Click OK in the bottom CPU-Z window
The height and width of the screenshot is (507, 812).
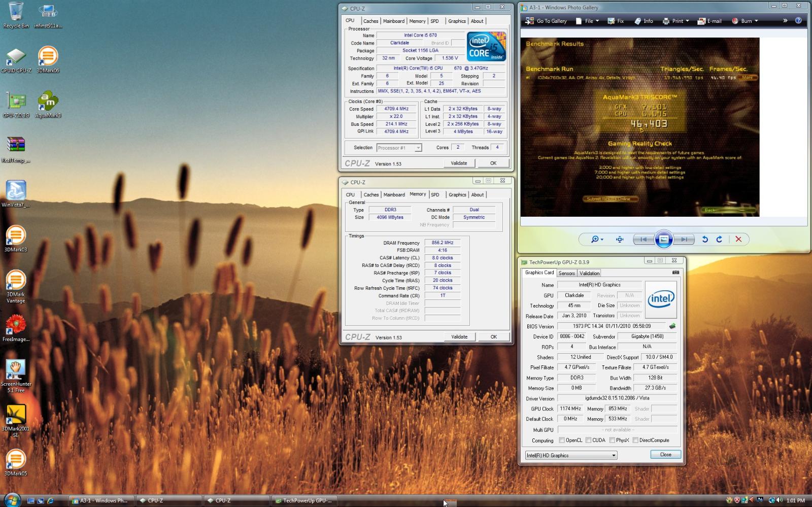tap(493, 337)
